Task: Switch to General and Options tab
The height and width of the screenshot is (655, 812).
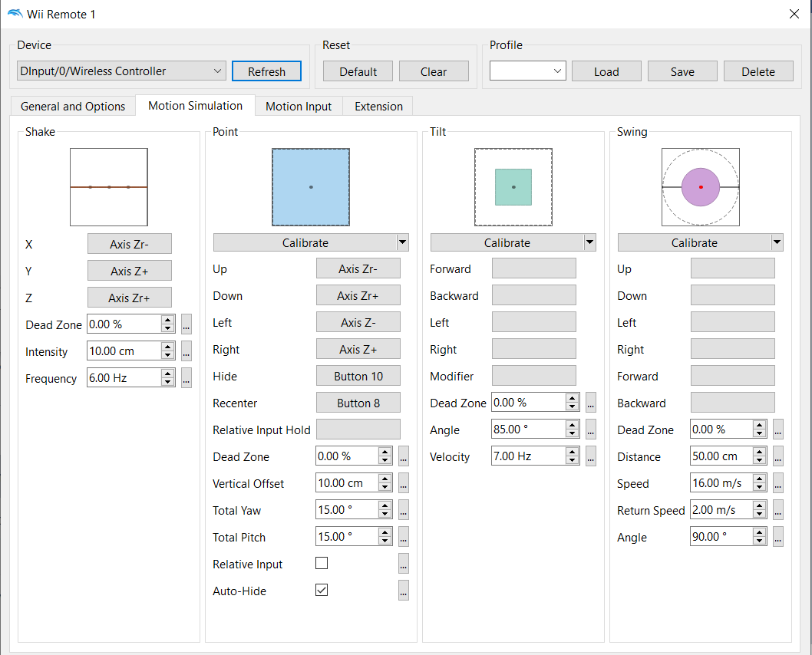Action: point(73,106)
